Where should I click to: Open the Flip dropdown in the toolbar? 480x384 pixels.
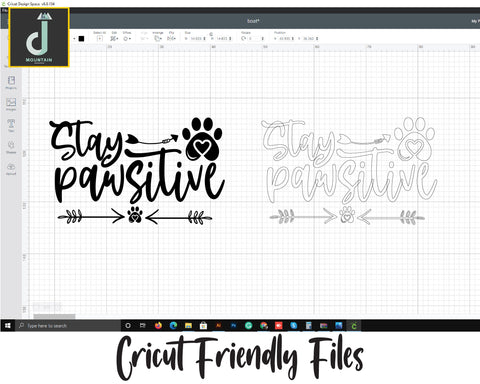[171, 38]
